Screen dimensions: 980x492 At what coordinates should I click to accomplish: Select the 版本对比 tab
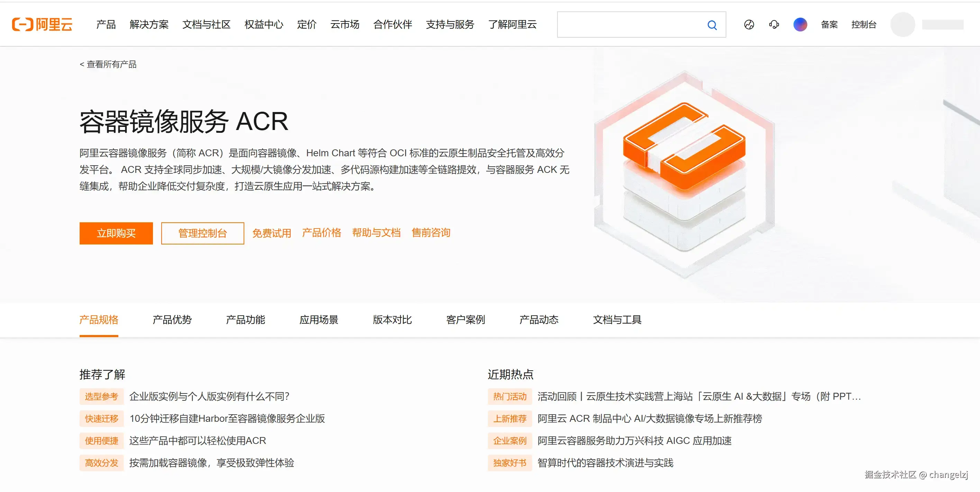click(392, 319)
